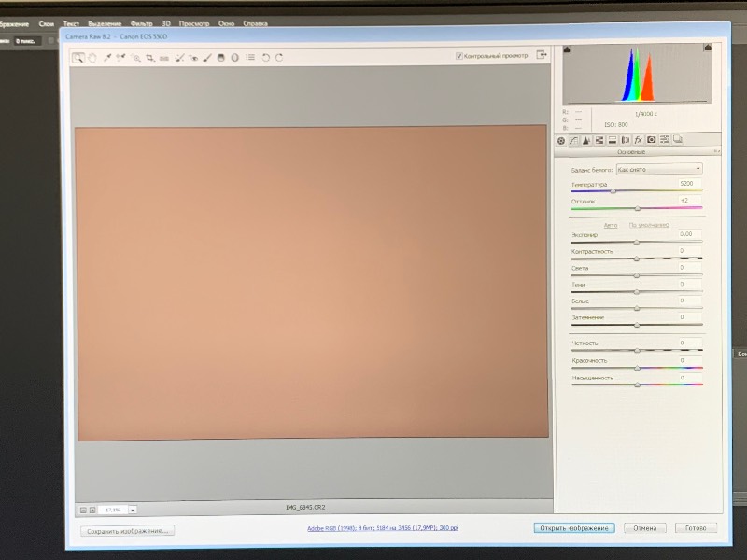
Task: Click the Затемнение slider track
Action: pyautogui.click(x=637, y=325)
